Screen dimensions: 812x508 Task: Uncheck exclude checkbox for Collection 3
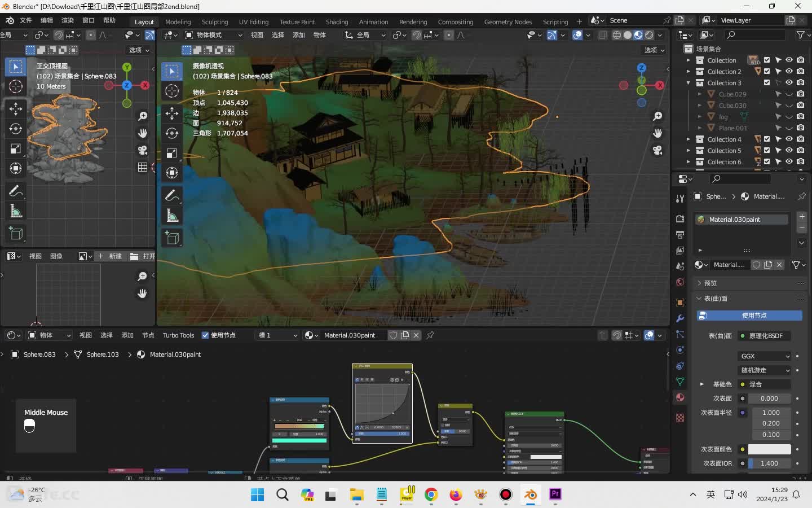[x=767, y=82]
